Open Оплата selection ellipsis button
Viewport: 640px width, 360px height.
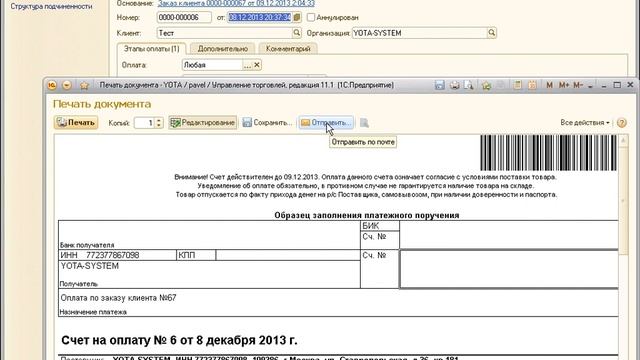coord(247,65)
